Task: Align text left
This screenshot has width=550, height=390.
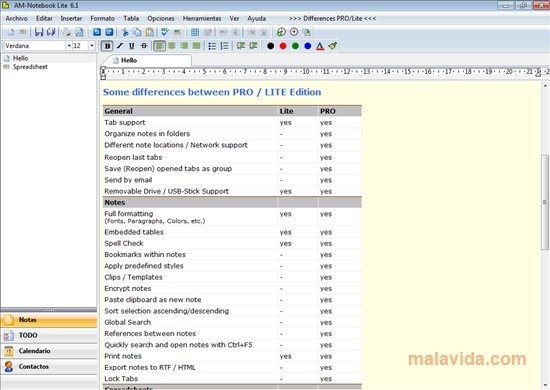Action: click(160, 46)
